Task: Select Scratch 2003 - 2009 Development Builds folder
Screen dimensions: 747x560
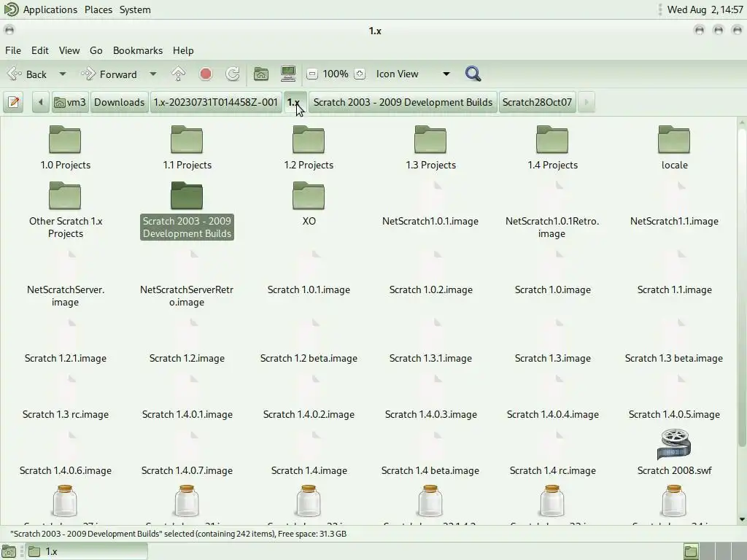Action: pos(187,209)
